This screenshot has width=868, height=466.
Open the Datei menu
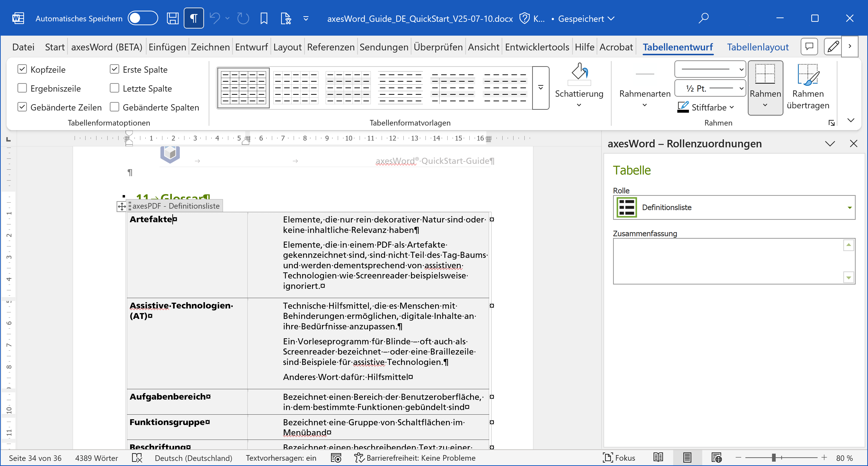tap(23, 47)
